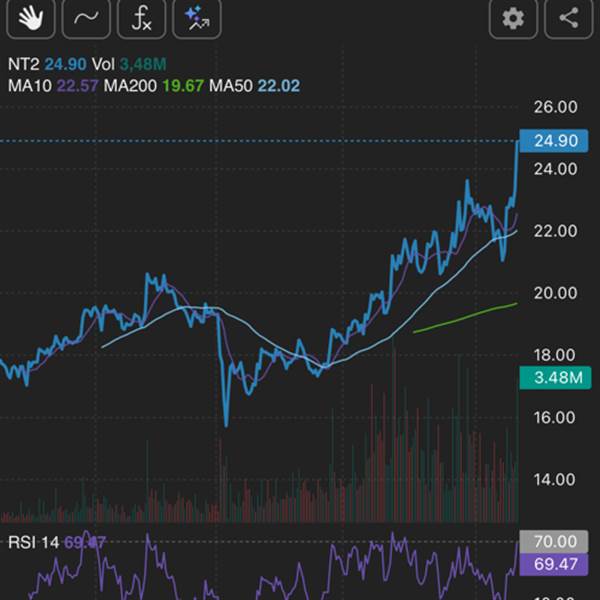Click the green MA200 line on chart
This screenshot has height=600, width=600.
pos(470,313)
